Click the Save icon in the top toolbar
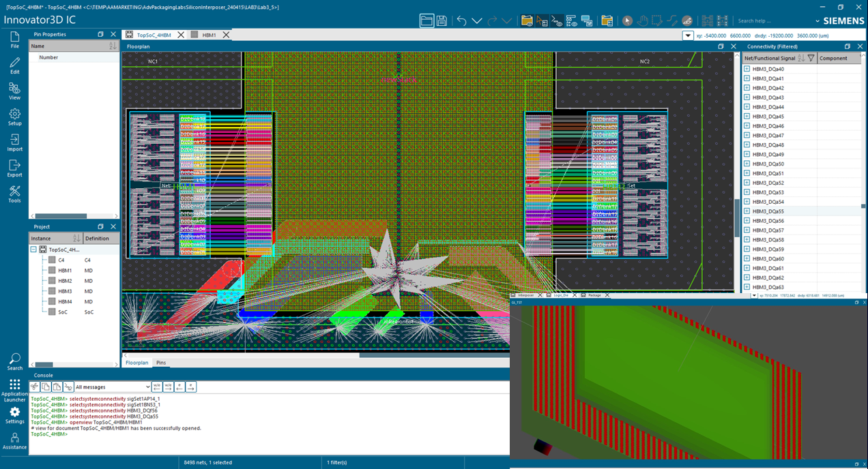Screen dimensions: 868x469 pyautogui.click(x=442, y=20)
